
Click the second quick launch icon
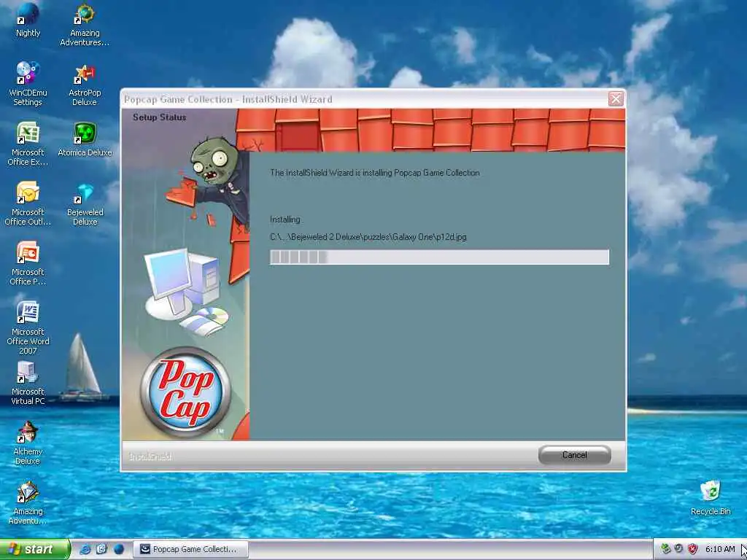coord(101,549)
